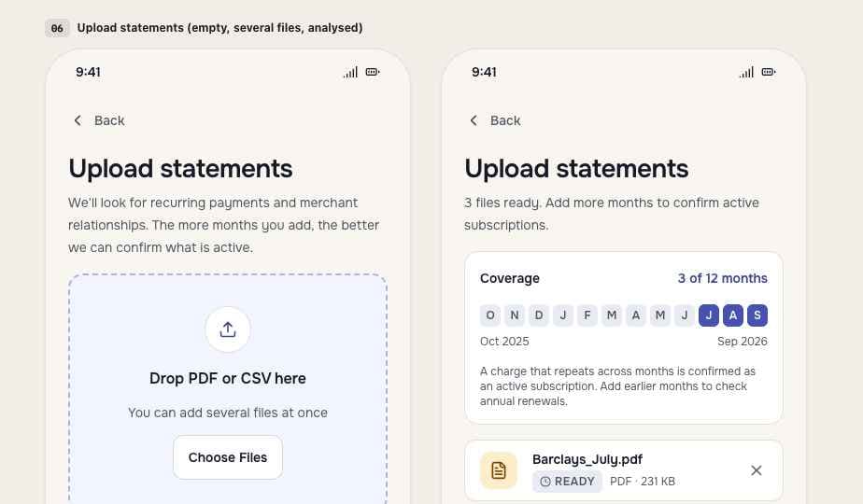
Task: Select the F month chip for February
Action: pos(587,315)
